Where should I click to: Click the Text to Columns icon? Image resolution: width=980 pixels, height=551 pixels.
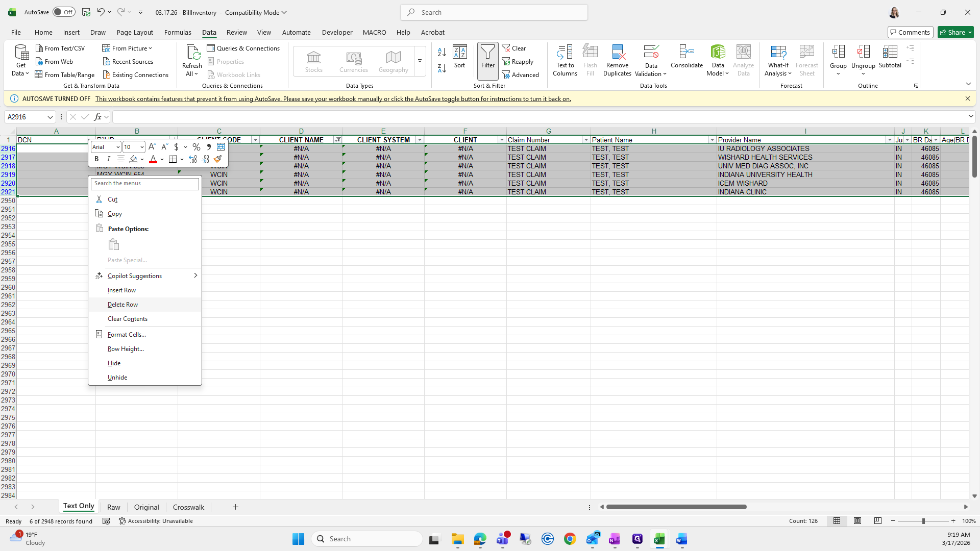[x=565, y=53]
